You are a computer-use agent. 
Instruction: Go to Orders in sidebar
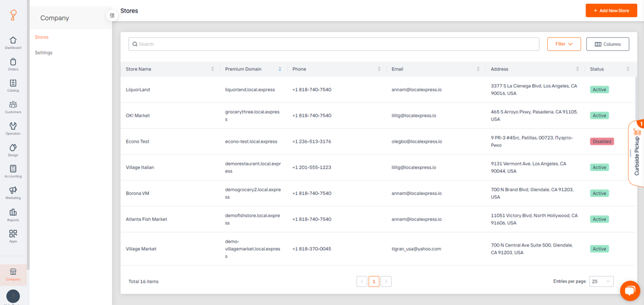click(13, 62)
